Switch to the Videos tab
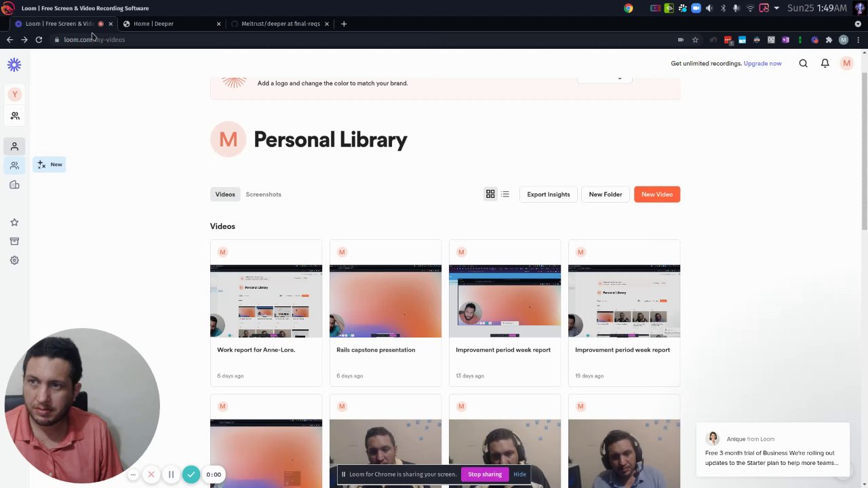Image resolution: width=868 pixels, height=488 pixels. [x=225, y=195]
